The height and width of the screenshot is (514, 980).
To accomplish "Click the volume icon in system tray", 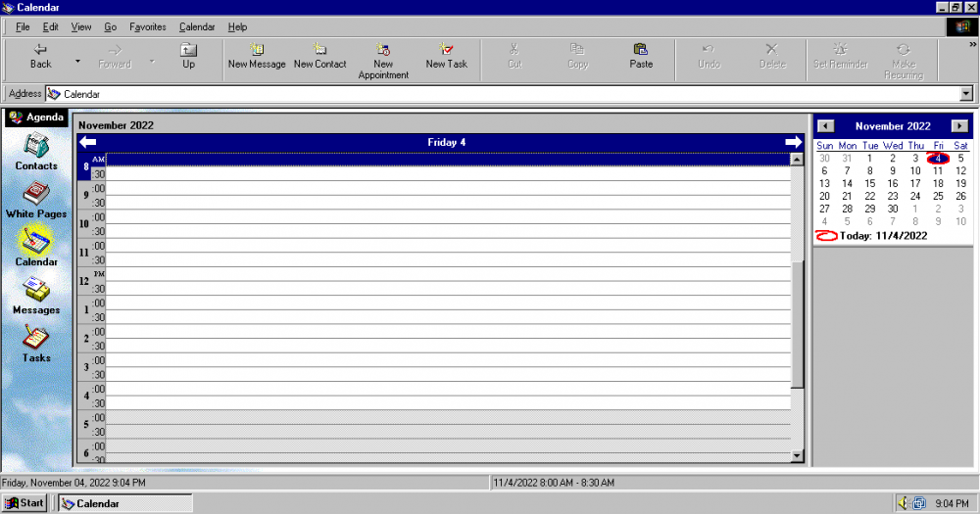I will tap(903, 503).
